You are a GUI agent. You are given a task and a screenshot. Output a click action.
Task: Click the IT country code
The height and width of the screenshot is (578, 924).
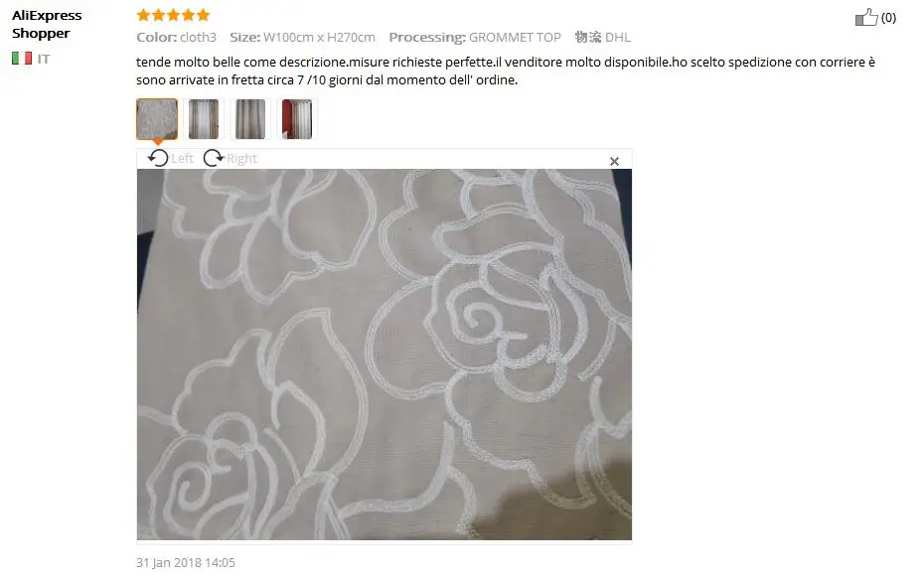[44, 59]
